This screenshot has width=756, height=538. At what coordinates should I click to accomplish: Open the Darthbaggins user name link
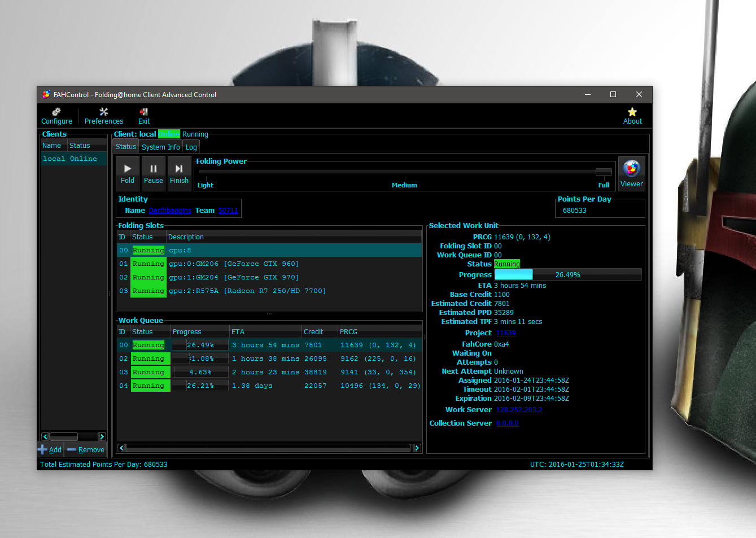click(170, 211)
